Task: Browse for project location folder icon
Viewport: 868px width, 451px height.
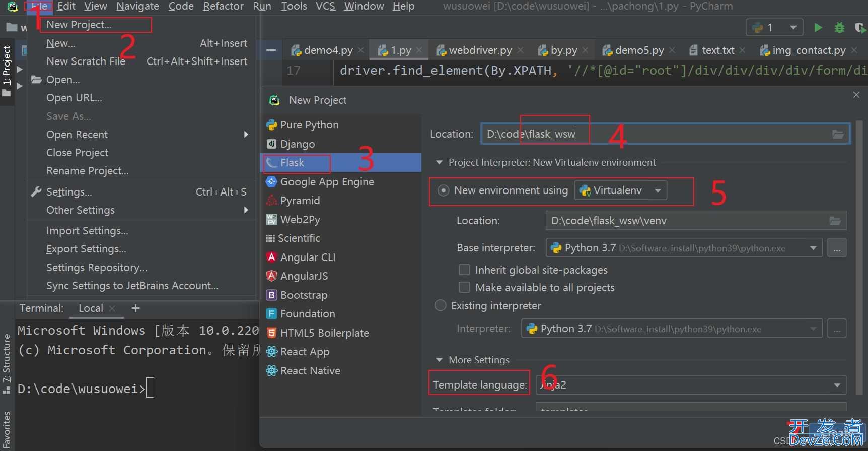Action: point(838,134)
